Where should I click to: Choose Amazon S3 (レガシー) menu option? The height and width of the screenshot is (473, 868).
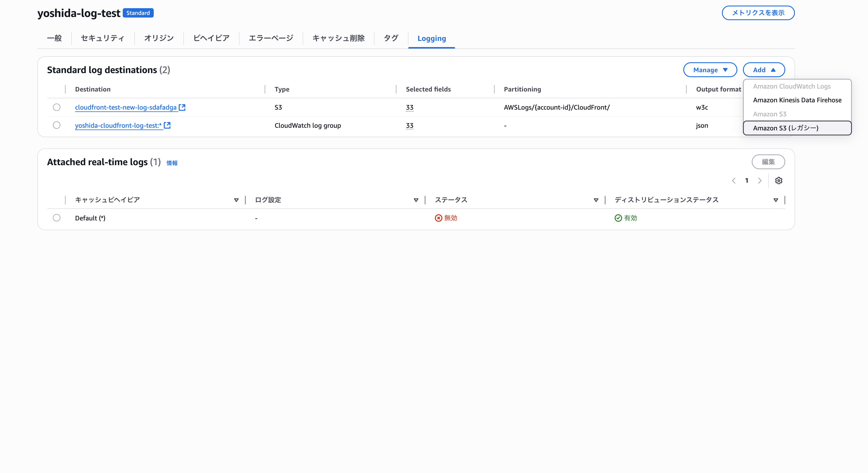click(786, 128)
